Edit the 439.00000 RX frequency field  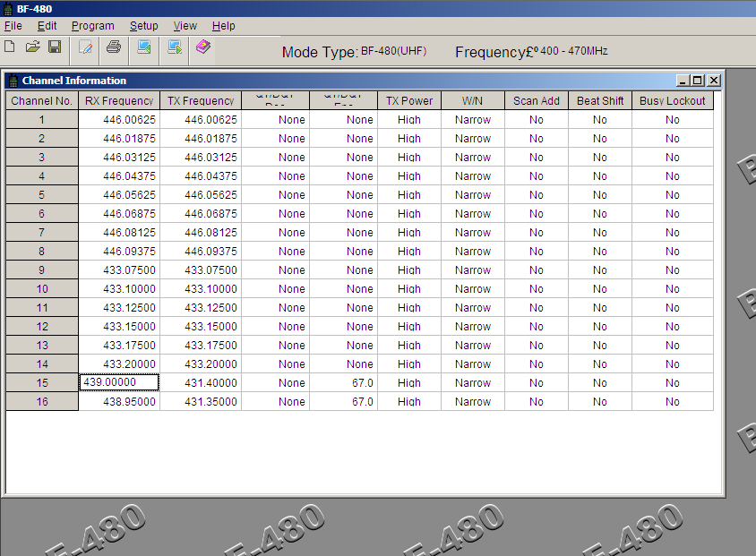coord(119,382)
